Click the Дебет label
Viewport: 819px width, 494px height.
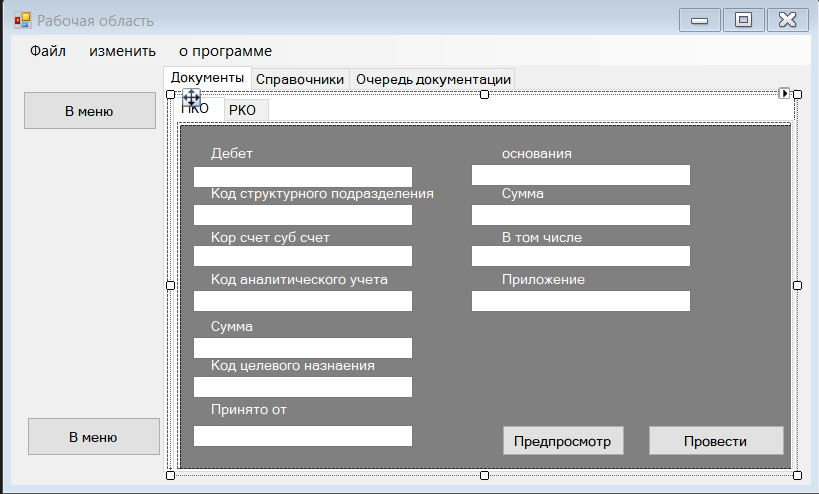231,154
